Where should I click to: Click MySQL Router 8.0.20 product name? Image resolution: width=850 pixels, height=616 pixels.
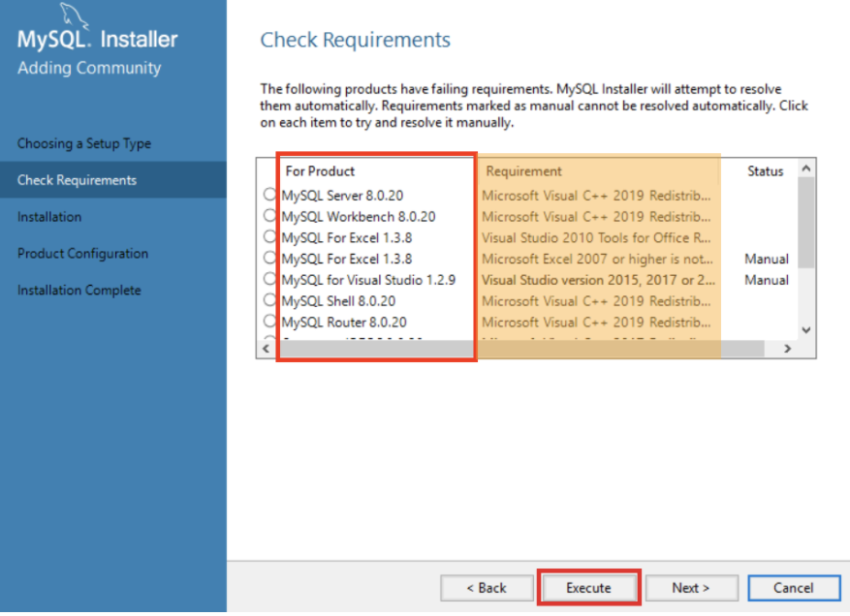click(344, 322)
